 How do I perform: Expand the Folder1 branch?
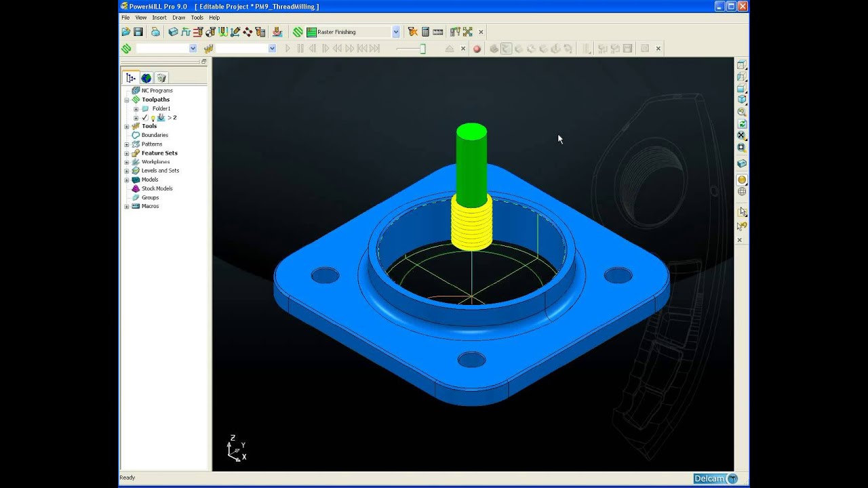pos(136,108)
